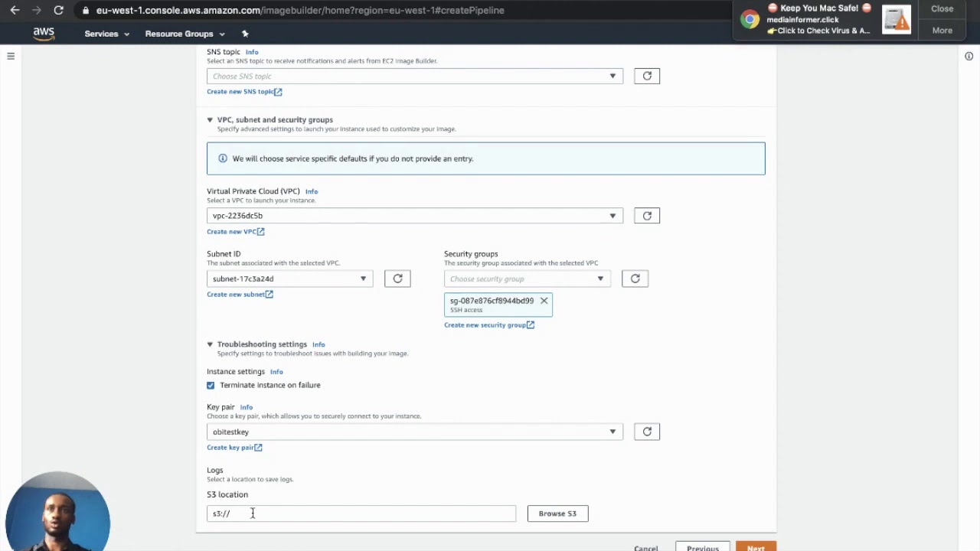
Task: Refresh the Subnet ID list
Action: [397, 279]
